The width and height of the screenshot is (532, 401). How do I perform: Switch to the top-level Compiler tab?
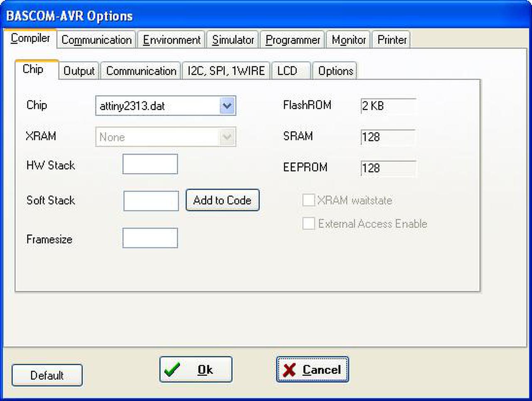[30, 39]
